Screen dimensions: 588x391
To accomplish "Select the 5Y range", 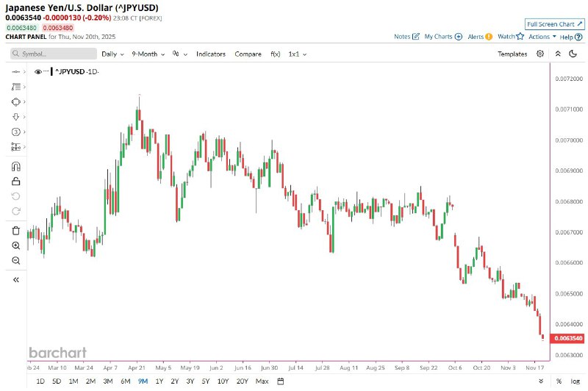I will pos(206,381).
